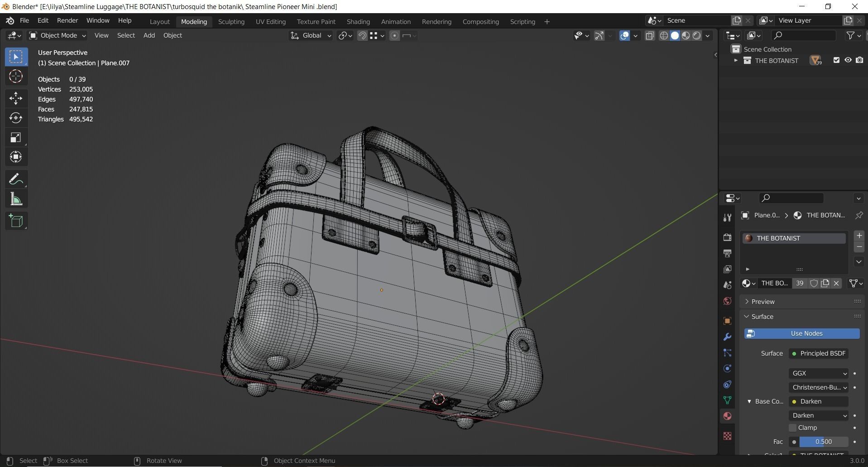The image size is (868, 467).
Task: Toggle the pin icon in properties header
Action: click(x=858, y=216)
